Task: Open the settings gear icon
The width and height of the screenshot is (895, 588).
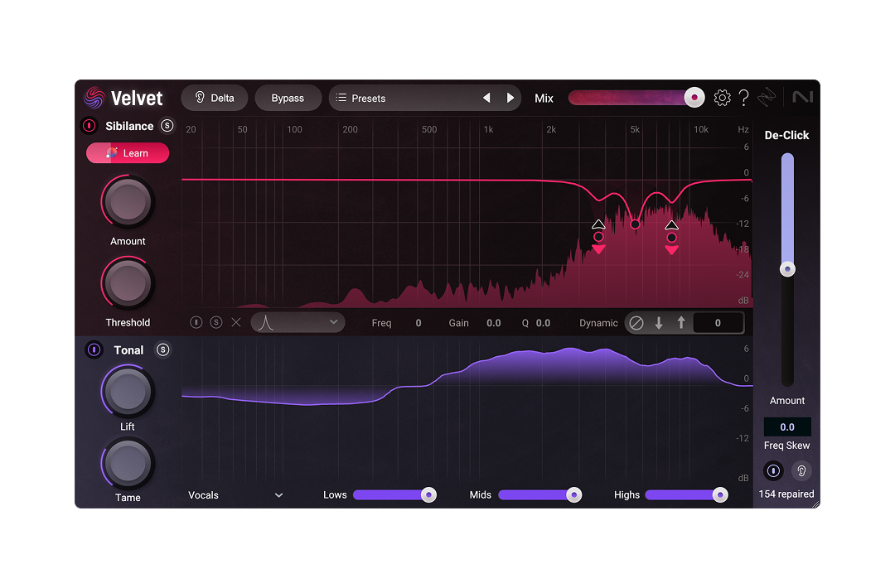Action: point(722,98)
